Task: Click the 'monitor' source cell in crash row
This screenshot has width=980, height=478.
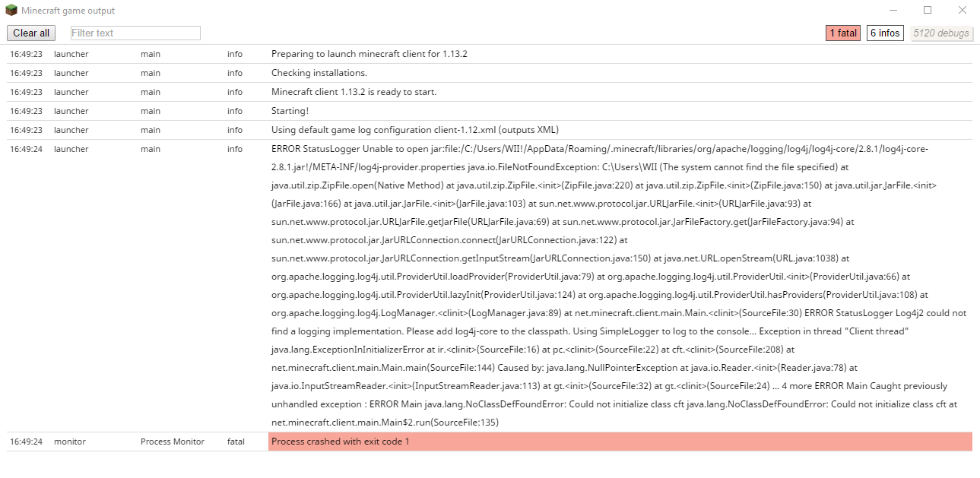Action: [70, 442]
